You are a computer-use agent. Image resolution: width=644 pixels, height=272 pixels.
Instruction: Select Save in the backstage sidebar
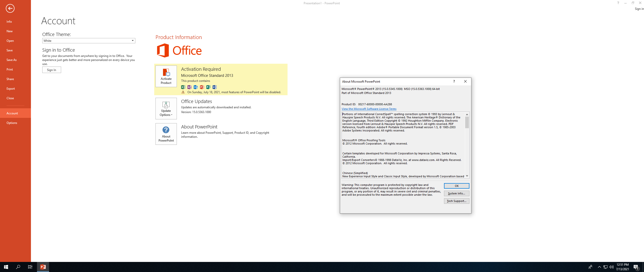15,50
